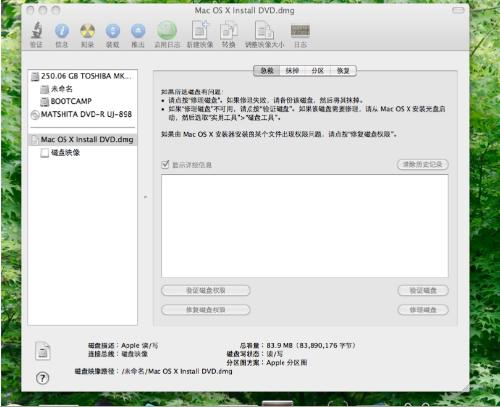Open the Info (信息) toolbar icon
Image resolution: width=500 pixels, height=407 pixels.
point(62,31)
